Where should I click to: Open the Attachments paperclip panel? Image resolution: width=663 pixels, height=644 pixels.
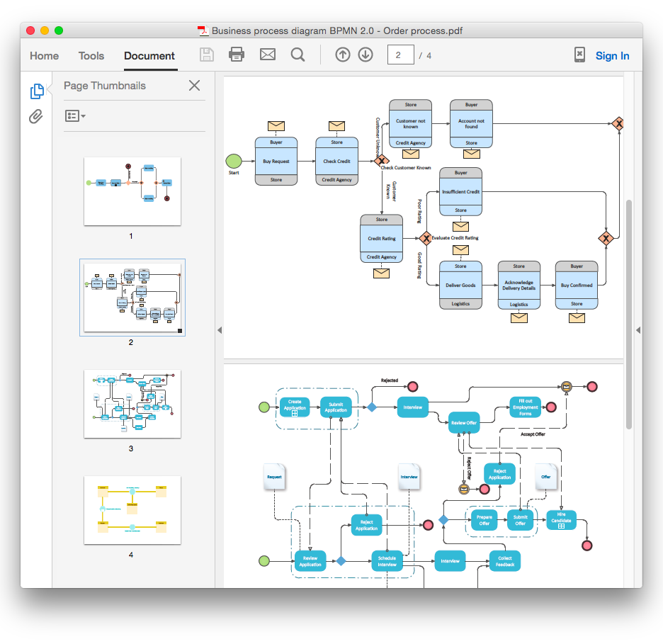click(35, 117)
